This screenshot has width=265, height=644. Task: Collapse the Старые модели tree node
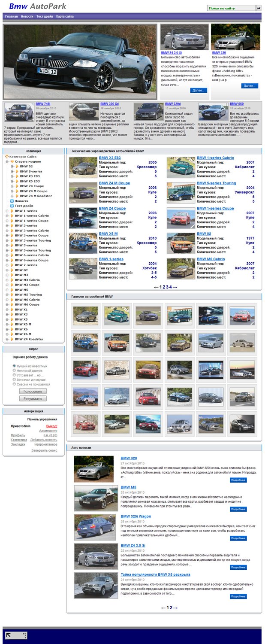tap(7, 161)
